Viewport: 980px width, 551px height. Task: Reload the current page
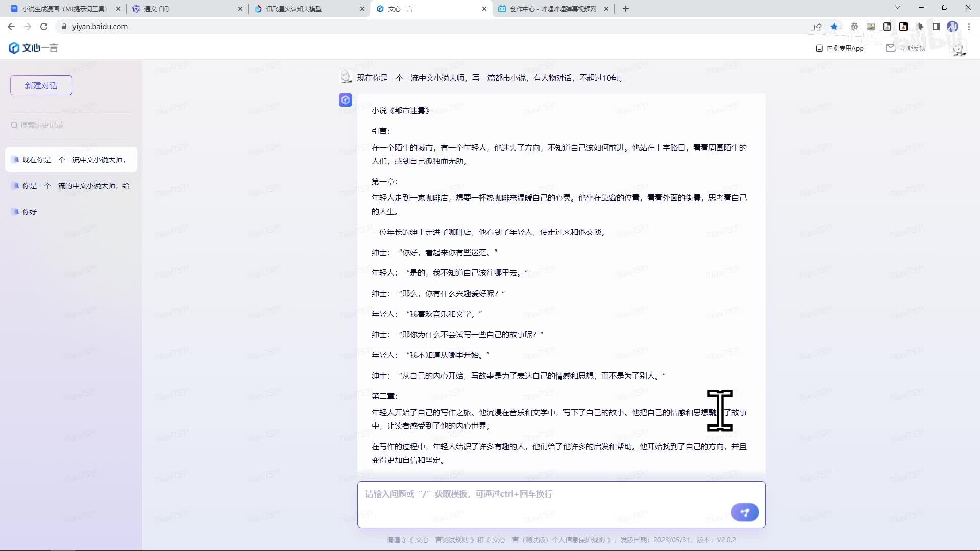44,27
